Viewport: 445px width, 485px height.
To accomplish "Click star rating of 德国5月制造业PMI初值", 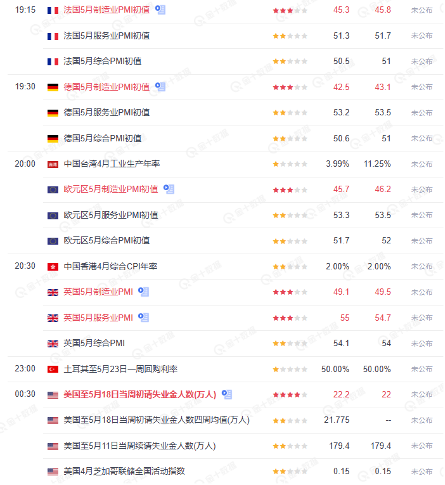I will click(290, 87).
